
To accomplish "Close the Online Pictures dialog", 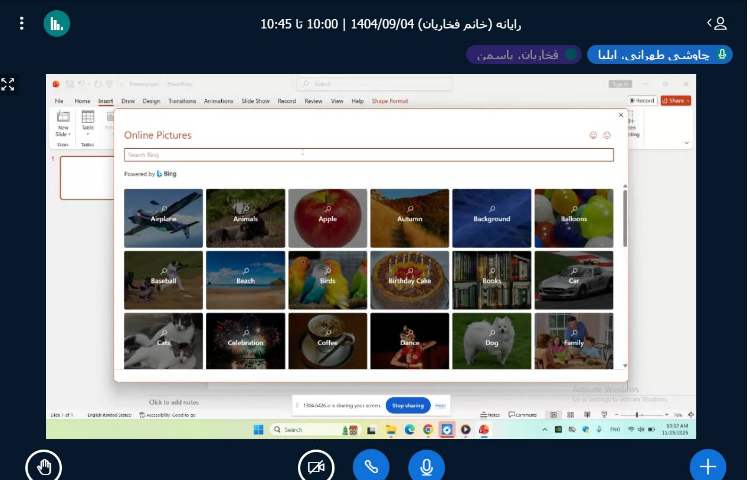I will [x=621, y=115].
